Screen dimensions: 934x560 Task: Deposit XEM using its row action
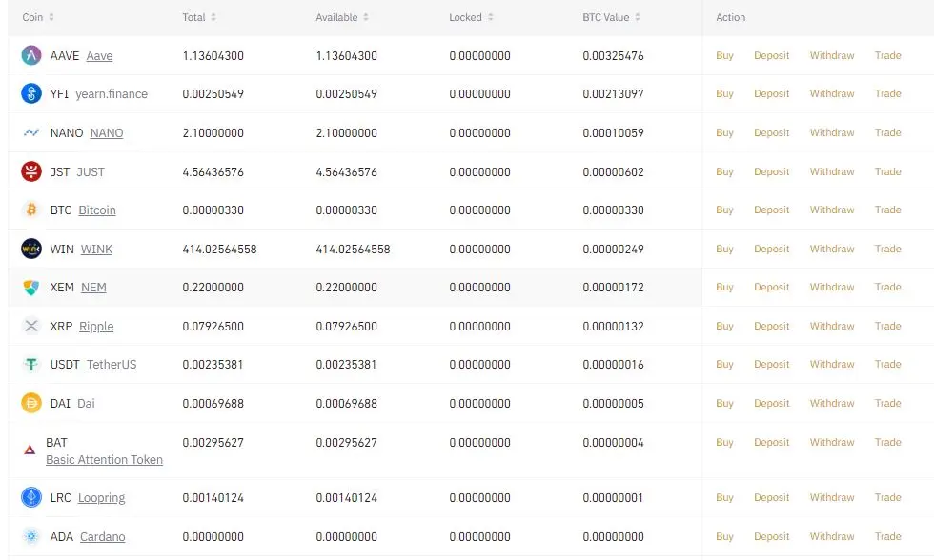click(x=771, y=287)
